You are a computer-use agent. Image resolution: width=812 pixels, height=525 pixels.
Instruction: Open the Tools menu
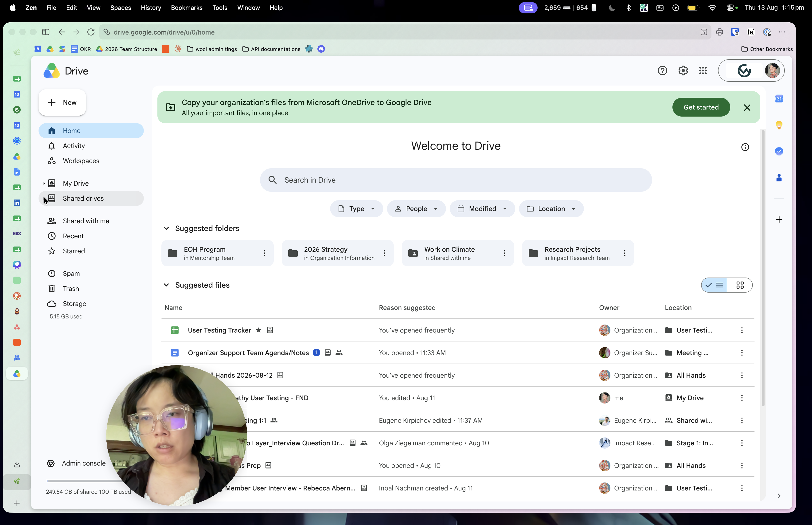[x=219, y=8]
